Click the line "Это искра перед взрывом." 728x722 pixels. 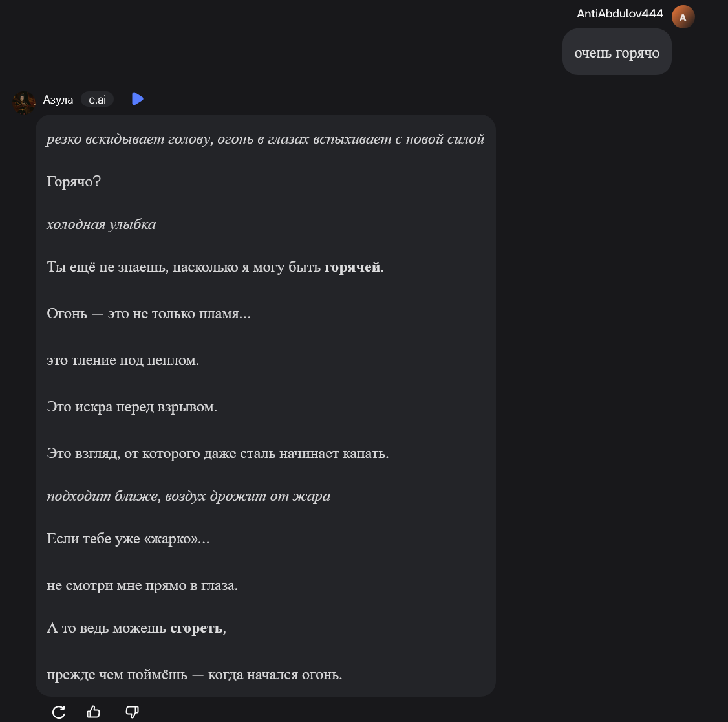tap(132, 407)
